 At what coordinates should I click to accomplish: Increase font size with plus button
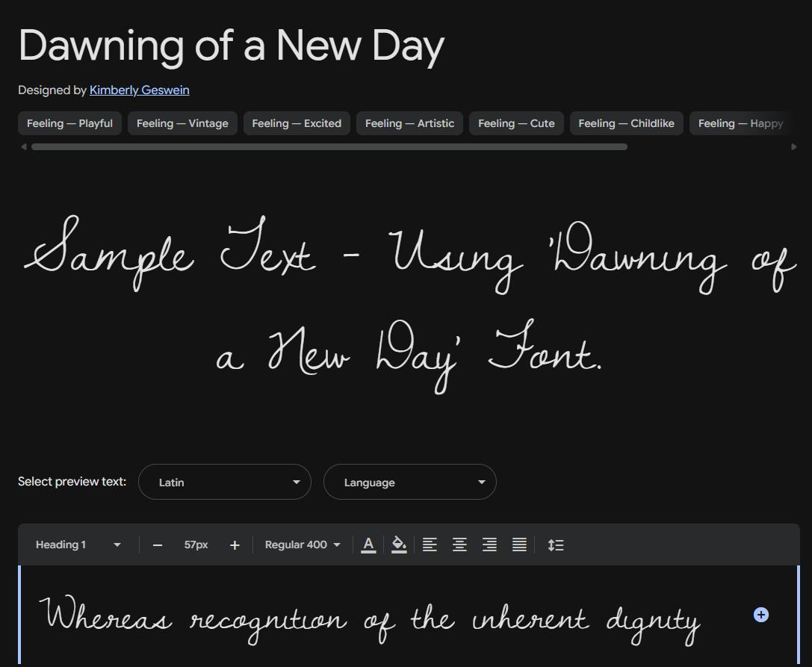pyautogui.click(x=235, y=545)
